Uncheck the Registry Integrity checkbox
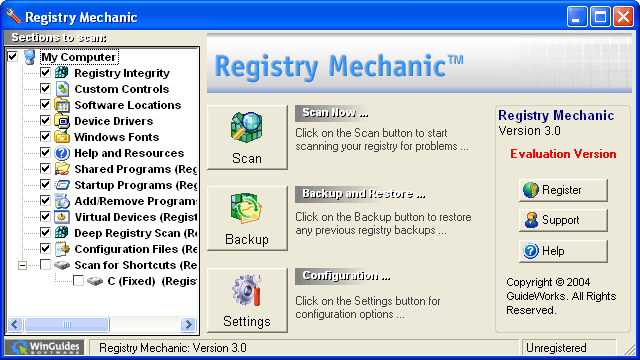640x360 pixels. 45,73
